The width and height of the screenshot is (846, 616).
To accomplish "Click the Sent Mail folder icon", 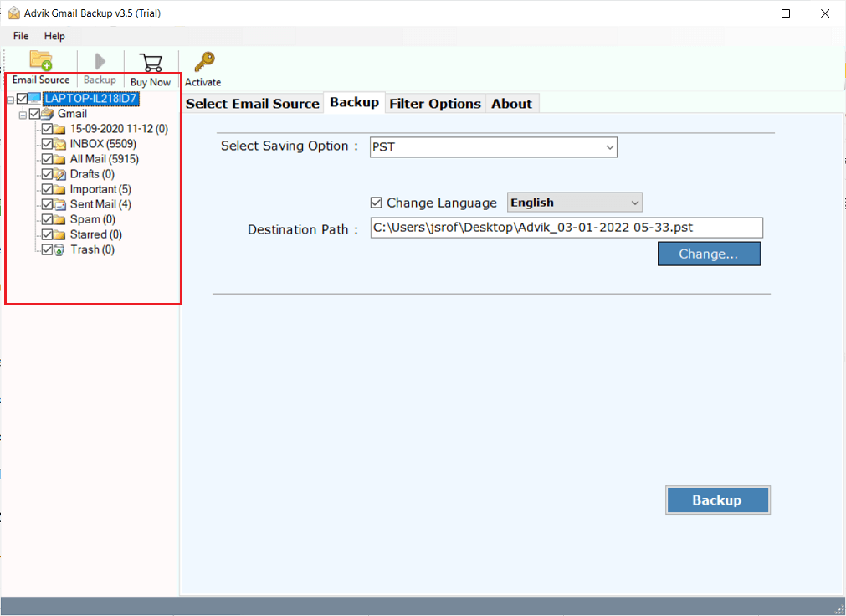I will point(59,204).
